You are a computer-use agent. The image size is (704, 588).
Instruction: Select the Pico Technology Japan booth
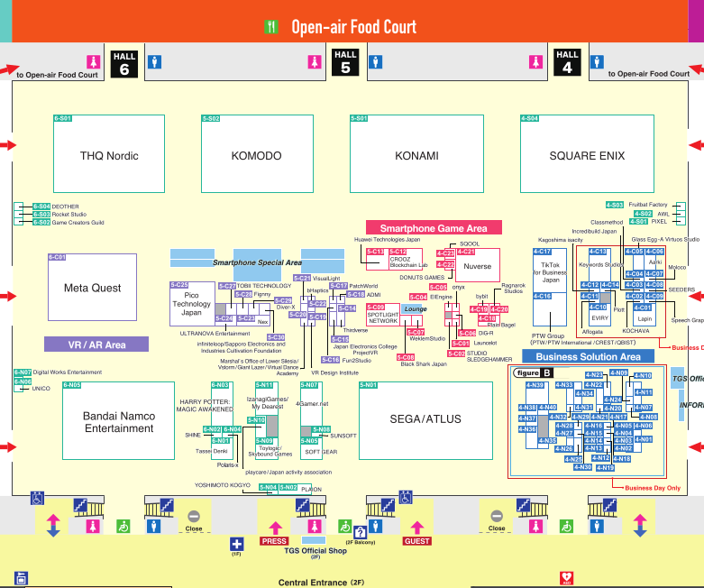(192, 304)
